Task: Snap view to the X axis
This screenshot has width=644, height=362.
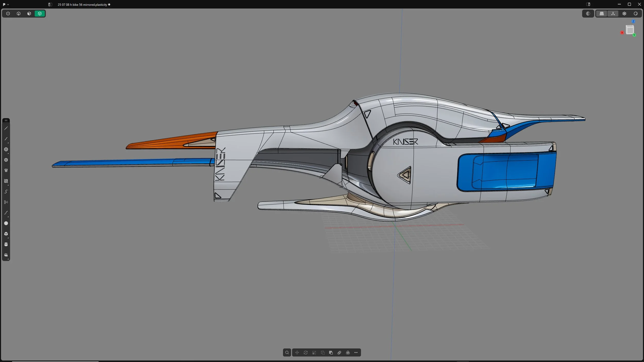Action: tap(622, 33)
